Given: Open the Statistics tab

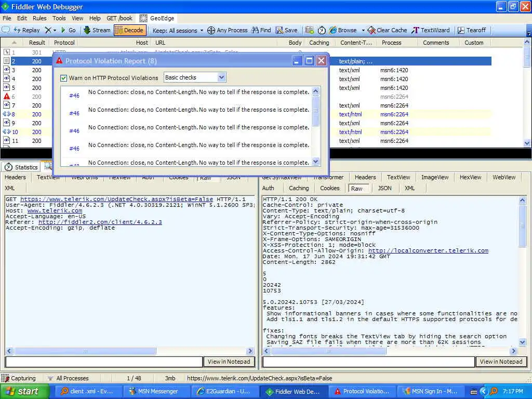Looking at the screenshot, I should pyautogui.click(x=21, y=167).
